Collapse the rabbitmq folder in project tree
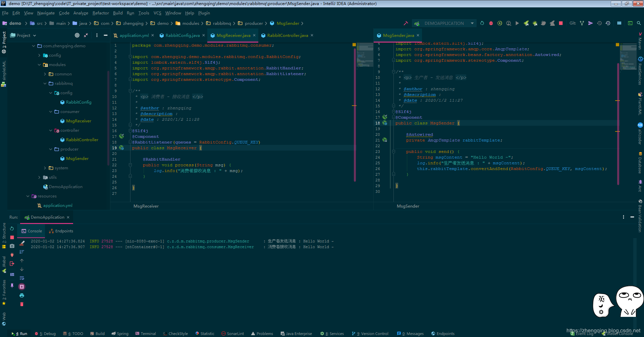The width and height of the screenshot is (644, 337). click(45, 83)
